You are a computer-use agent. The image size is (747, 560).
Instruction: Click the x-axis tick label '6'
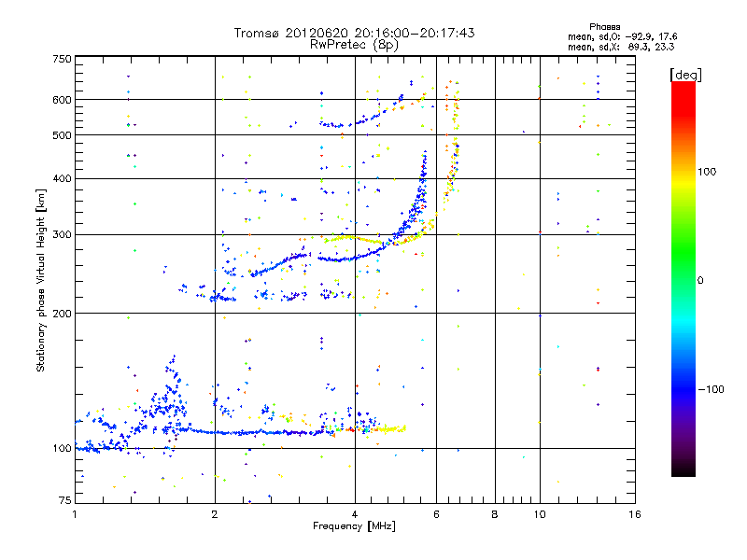pyautogui.click(x=436, y=514)
